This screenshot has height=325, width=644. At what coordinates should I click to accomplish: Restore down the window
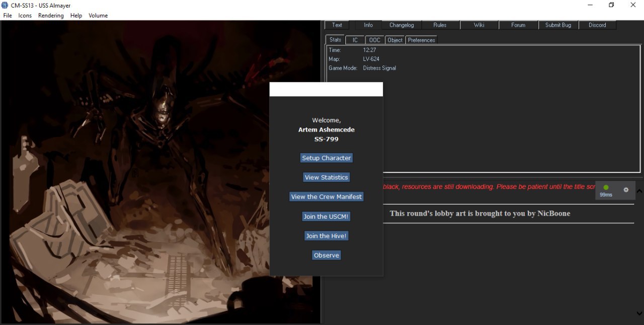pos(611,5)
